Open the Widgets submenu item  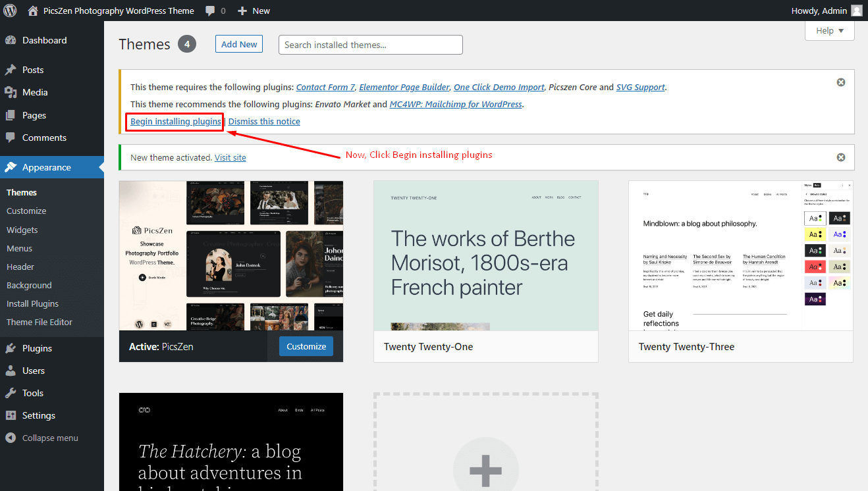pyautogui.click(x=22, y=230)
